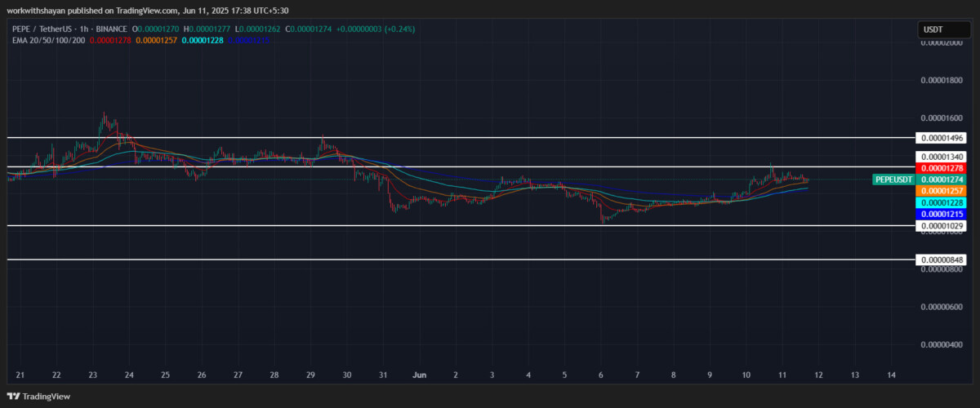The height and width of the screenshot is (408, 980).
Task: Click the 0.00000600 price axis tick
Action: pos(942,307)
